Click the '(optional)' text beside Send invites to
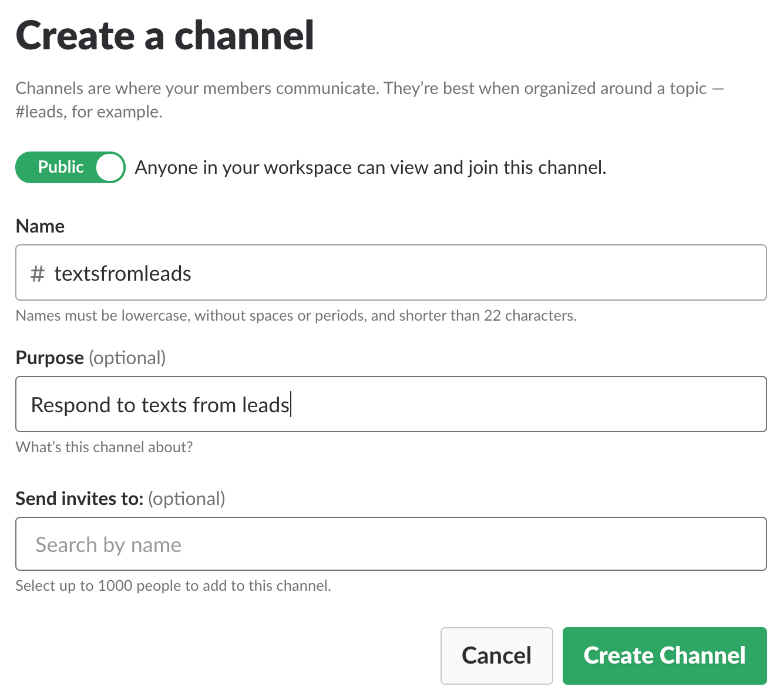 (187, 499)
